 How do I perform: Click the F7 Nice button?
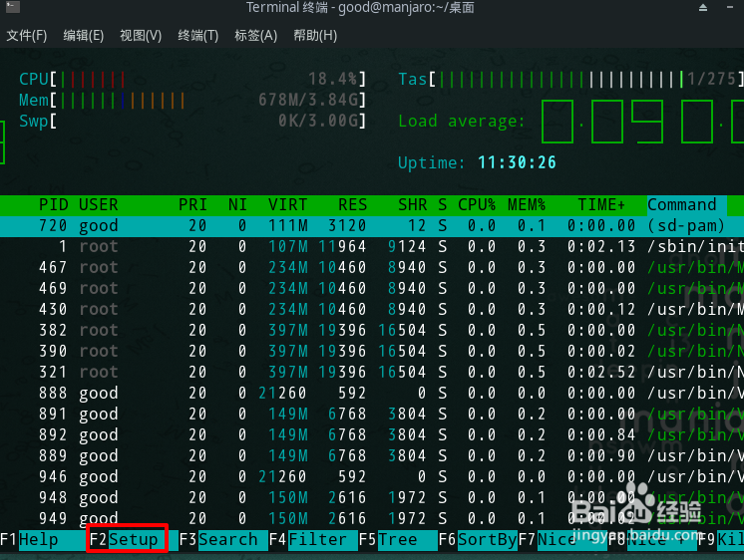point(561,540)
